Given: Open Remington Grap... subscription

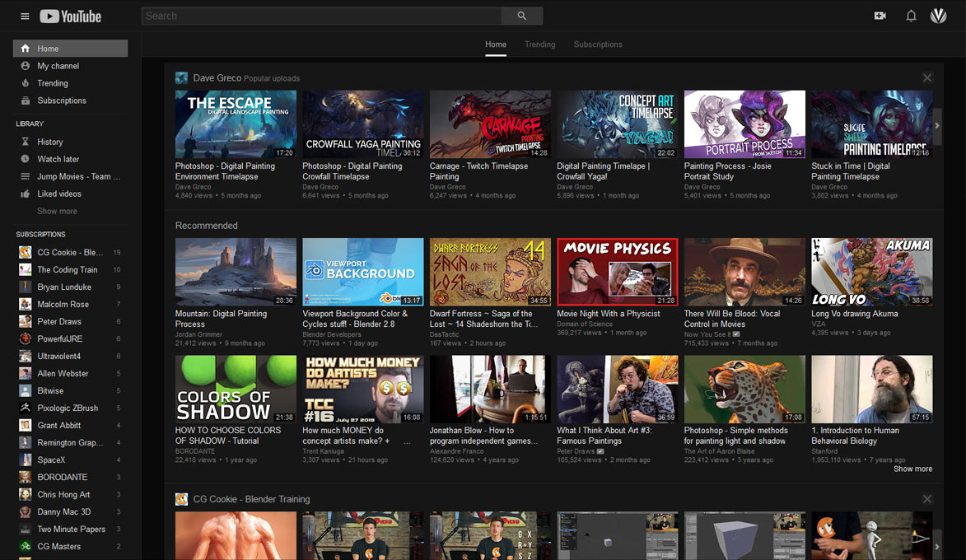Looking at the screenshot, I should (x=70, y=442).
